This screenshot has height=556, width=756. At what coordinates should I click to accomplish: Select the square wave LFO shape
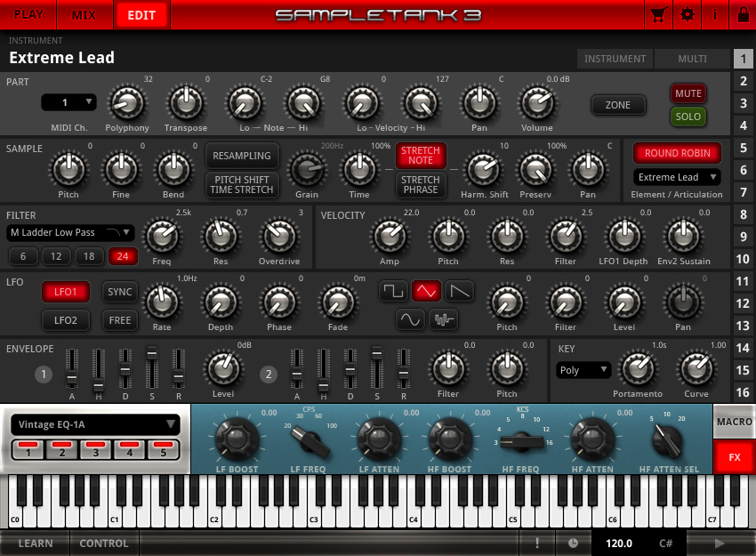(x=393, y=291)
